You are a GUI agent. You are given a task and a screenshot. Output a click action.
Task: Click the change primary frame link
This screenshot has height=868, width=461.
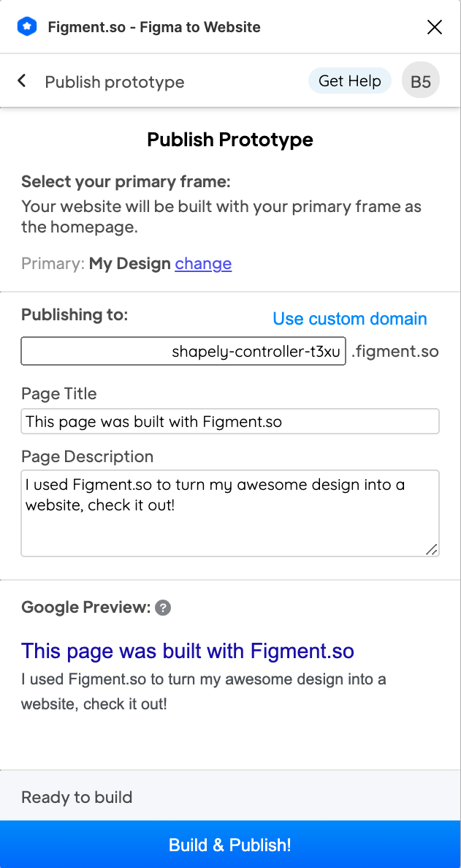coord(203,263)
